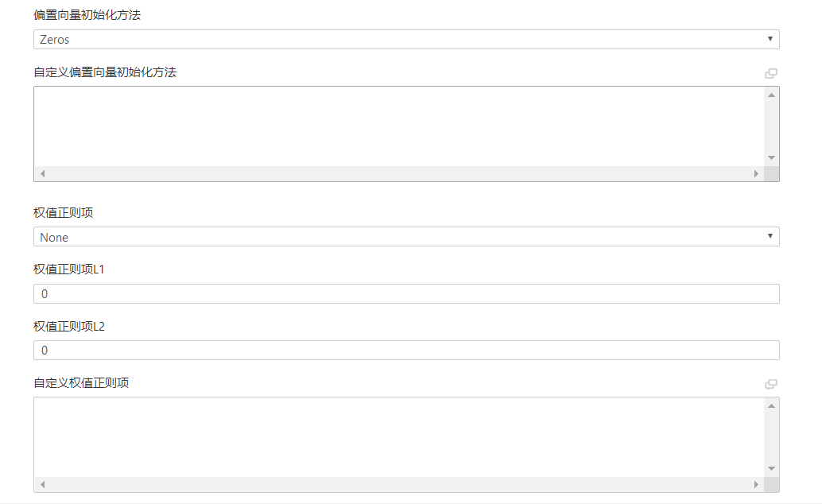The height and width of the screenshot is (504, 822).
Task: Focus the 自定义偏置向量初始化方法 text area
Action: click(399, 126)
